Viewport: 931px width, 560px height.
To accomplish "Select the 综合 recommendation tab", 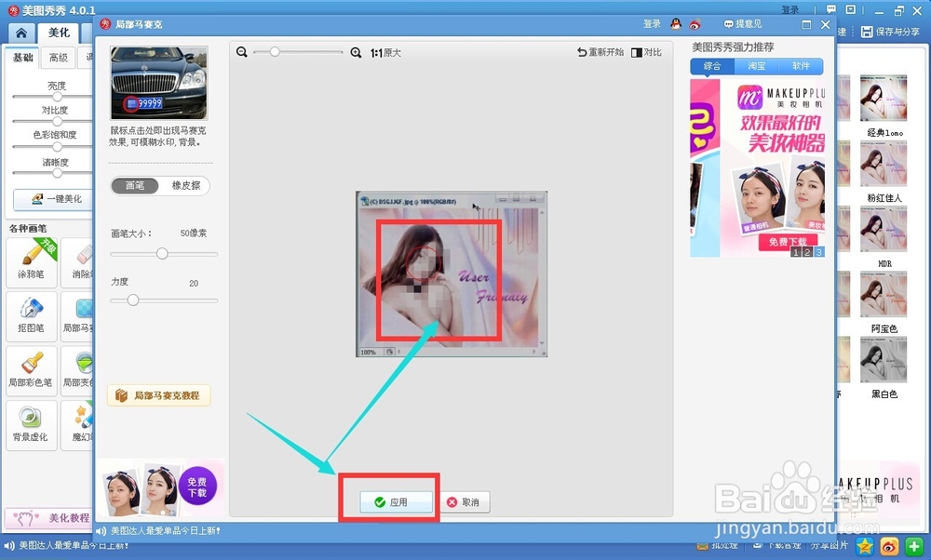I will tap(712, 66).
